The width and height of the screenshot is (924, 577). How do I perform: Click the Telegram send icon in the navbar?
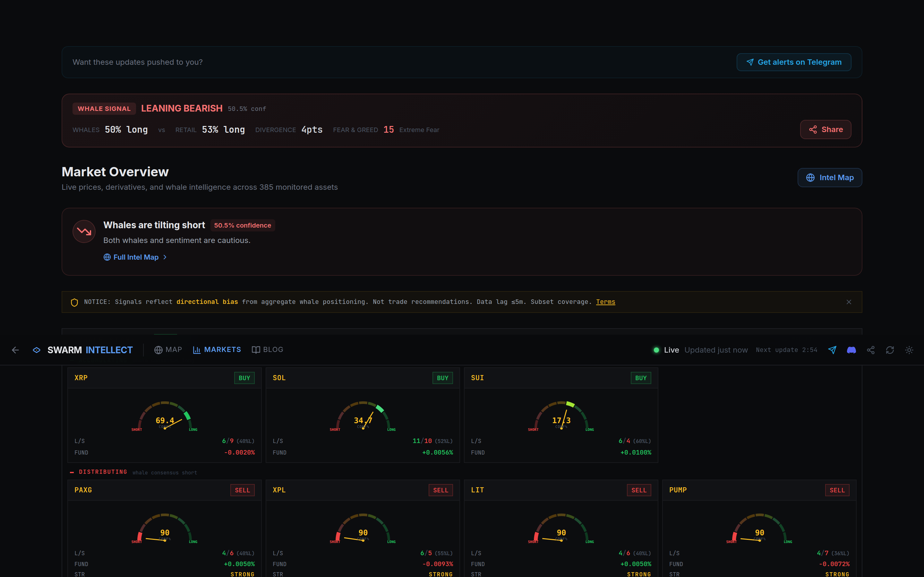point(832,350)
